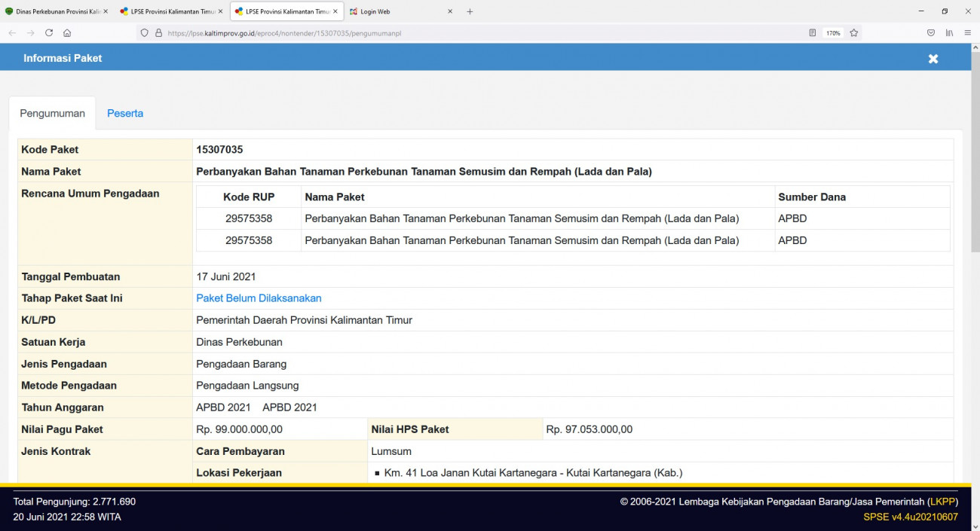Open the Firefox Library sidebar icon
This screenshot has width=980, height=531.
coord(949,32)
